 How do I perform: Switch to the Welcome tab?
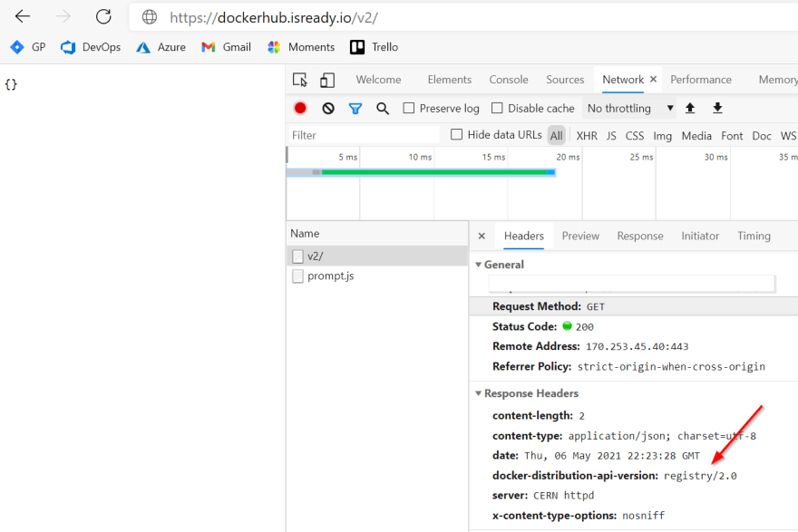pyautogui.click(x=378, y=80)
